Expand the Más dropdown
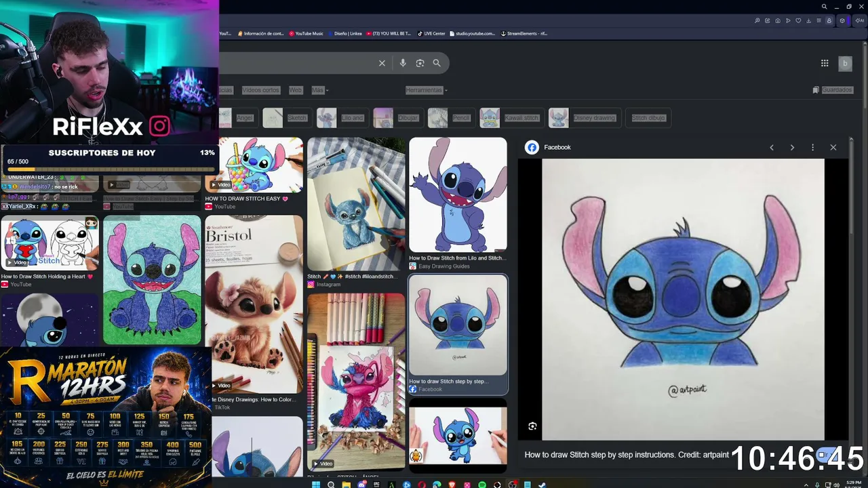 click(x=319, y=90)
